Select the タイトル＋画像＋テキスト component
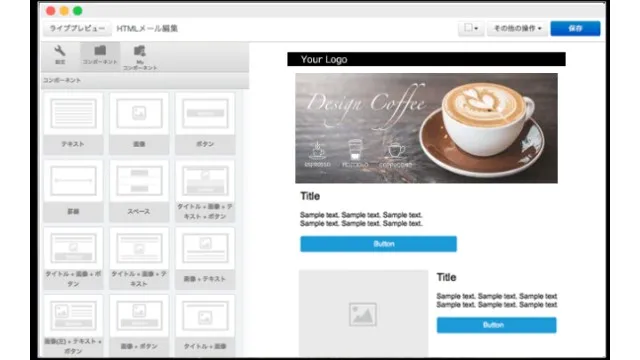This screenshot has width=640, height=360. pyautogui.click(x=139, y=258)
